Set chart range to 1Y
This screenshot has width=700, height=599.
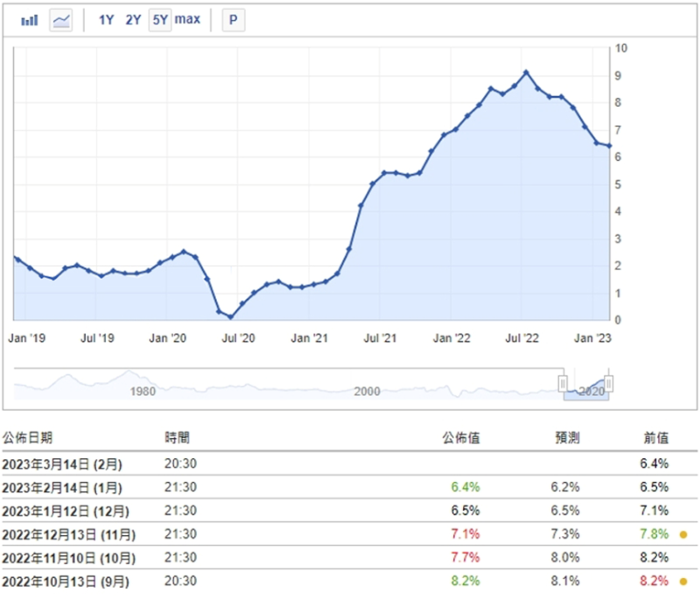(x=106, y=20)
